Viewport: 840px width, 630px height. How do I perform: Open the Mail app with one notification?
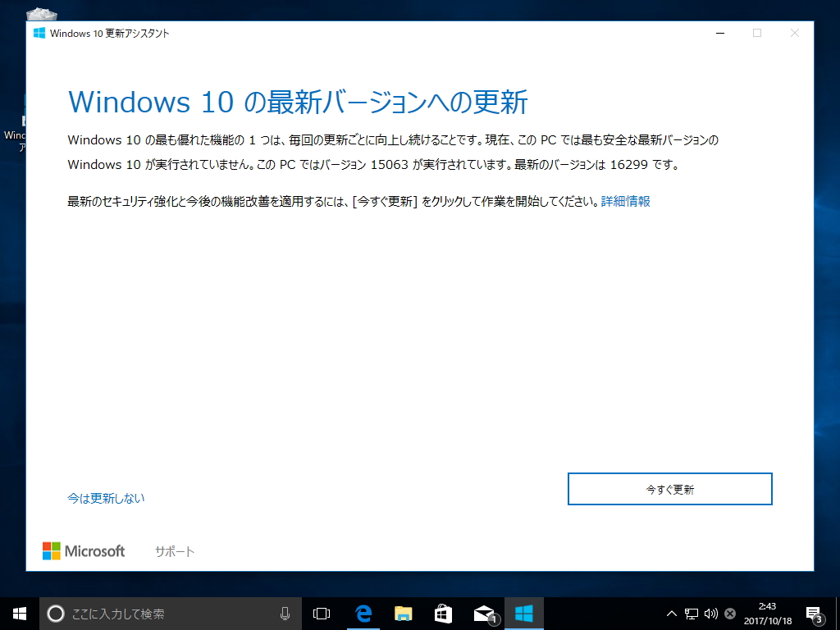(484, 613)
